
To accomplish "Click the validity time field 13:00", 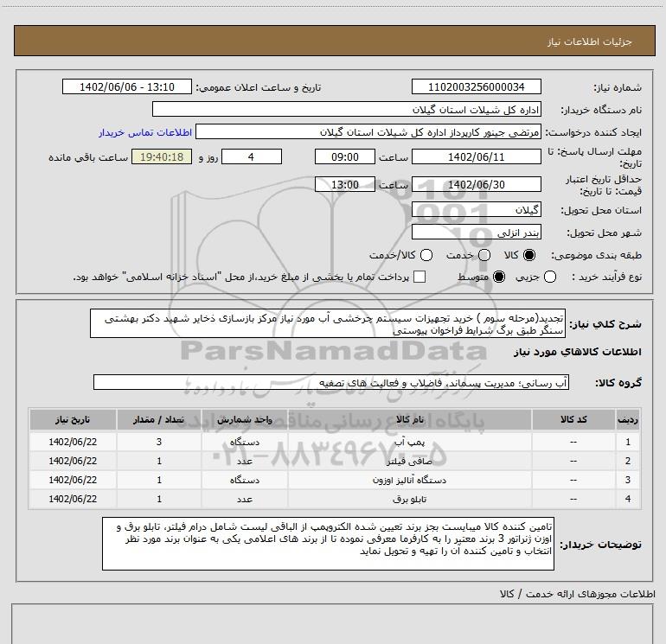I will coord(345,185).
